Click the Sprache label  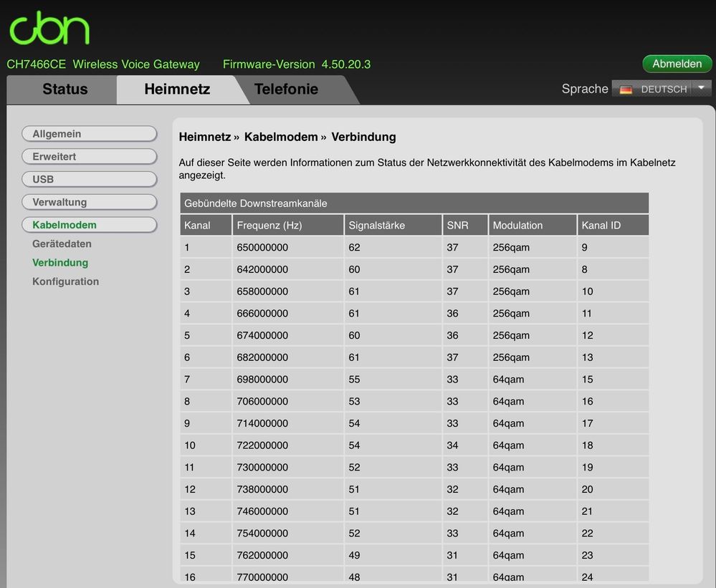pos(585,89)
